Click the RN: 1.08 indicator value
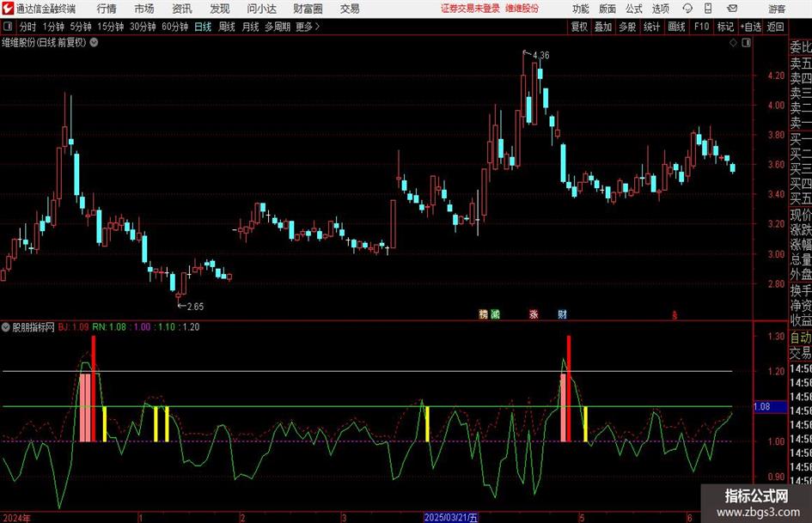Viewport: 812px width, 523px height. point(109,326)
